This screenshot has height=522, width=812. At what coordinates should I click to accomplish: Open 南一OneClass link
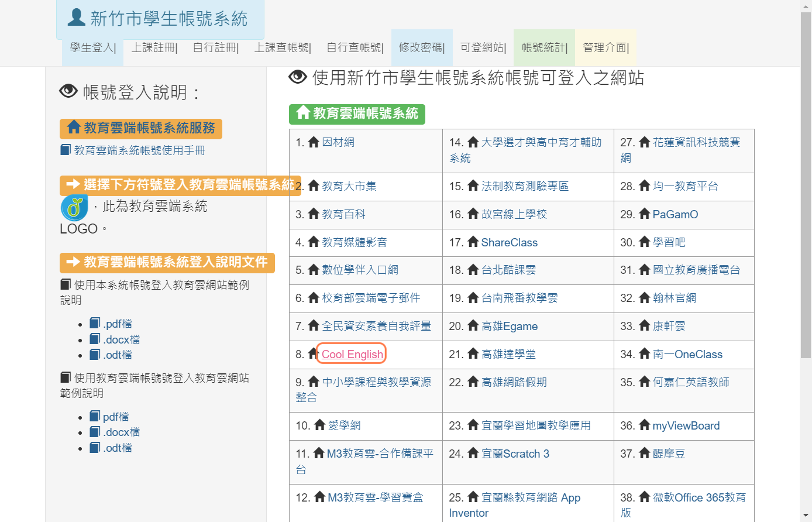688,354
